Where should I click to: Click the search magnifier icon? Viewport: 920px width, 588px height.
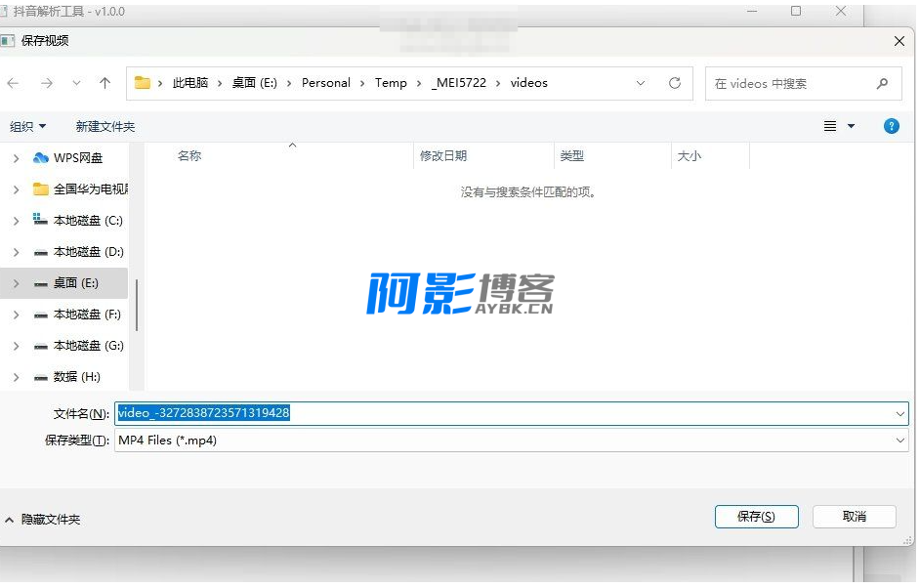[882, 84]
